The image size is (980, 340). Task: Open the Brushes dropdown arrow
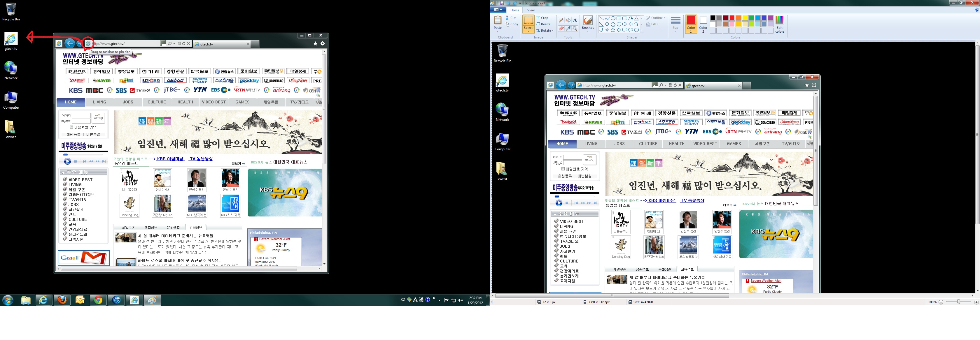pos(588,31)
